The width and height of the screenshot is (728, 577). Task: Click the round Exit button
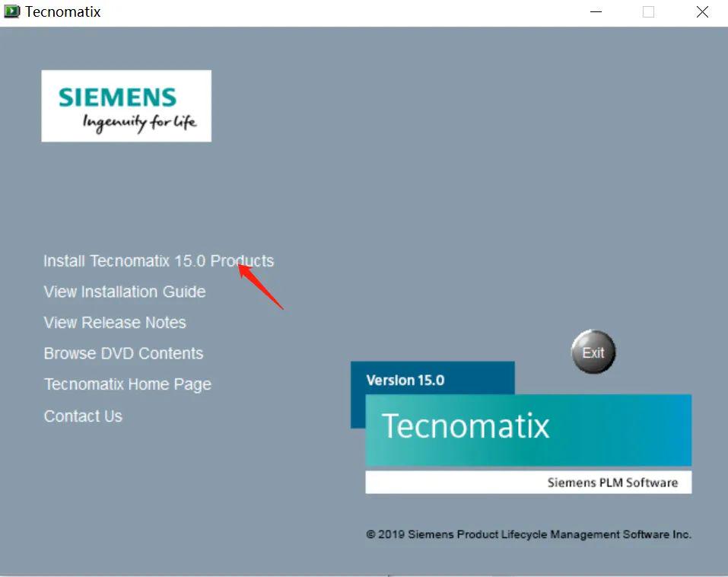point(593,352)
